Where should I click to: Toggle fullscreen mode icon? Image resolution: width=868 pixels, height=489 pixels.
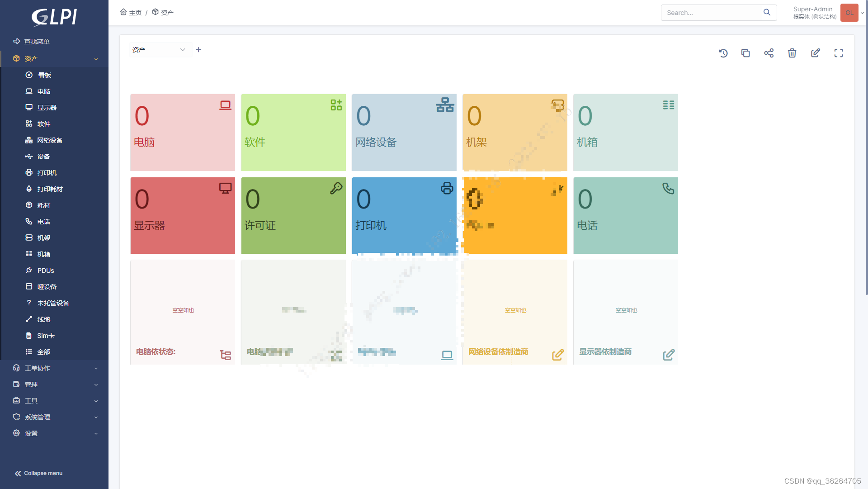(x=839, y=53)
